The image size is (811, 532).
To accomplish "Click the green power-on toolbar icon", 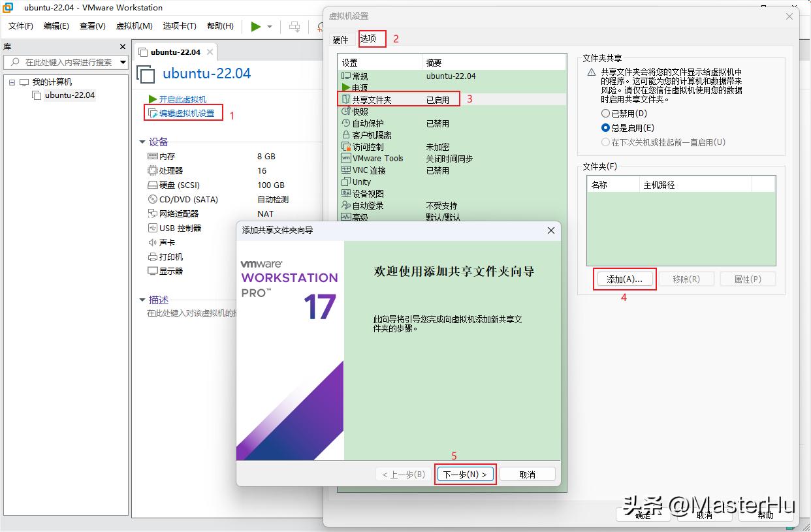I will (x=256, y=27).
